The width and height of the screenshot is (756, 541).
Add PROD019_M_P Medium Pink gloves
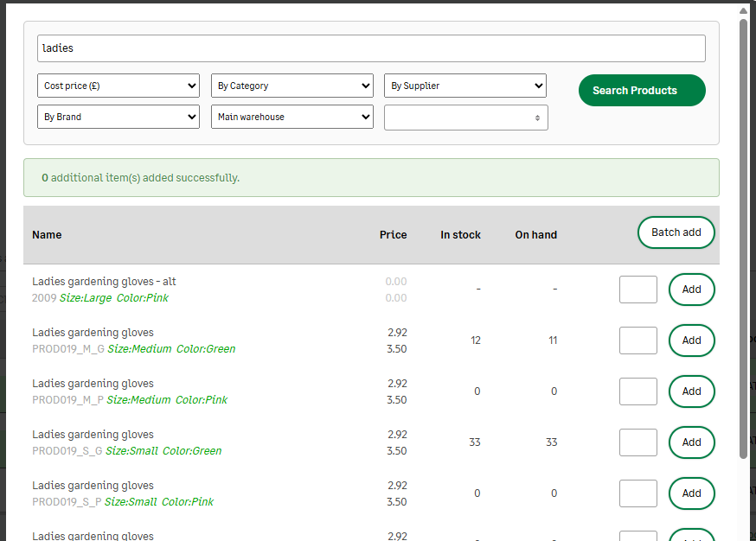tap(691, 391)
